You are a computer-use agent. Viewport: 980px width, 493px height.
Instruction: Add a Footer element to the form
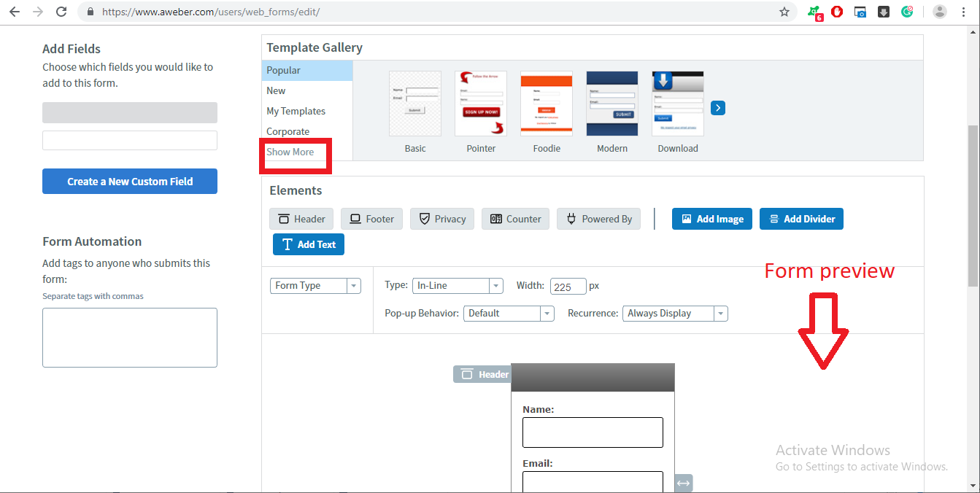click(371, 218)
